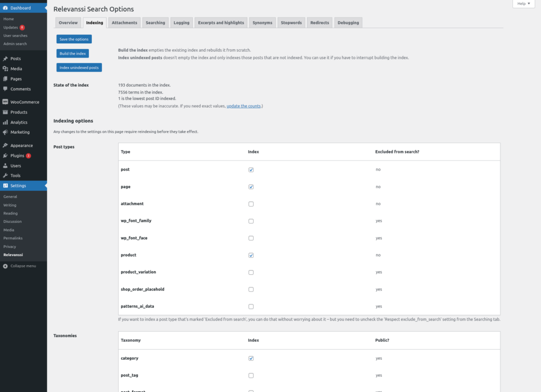
Task: Click the Products box icon
Action: coord(5,112)
